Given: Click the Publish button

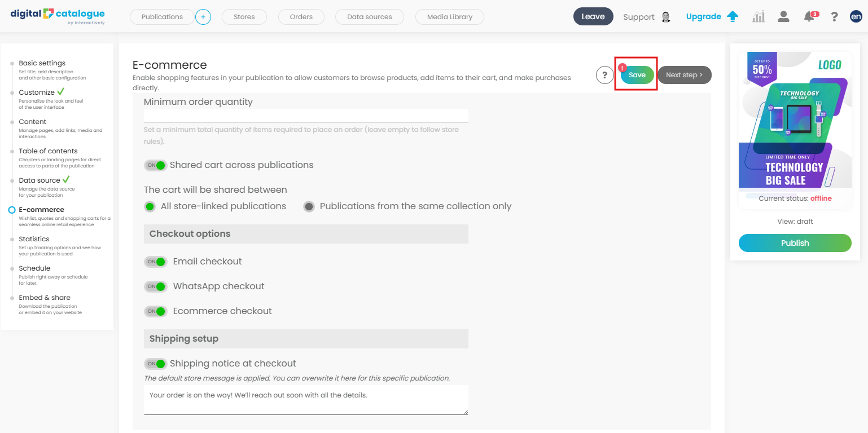Looking at the screenshot, I should pos(795,243).
